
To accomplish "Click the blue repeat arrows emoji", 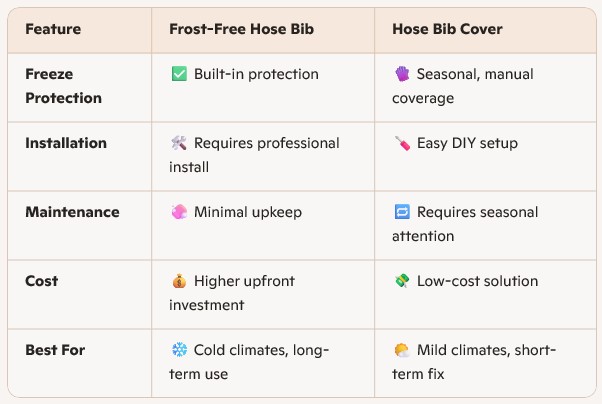I will click(403, 213).
